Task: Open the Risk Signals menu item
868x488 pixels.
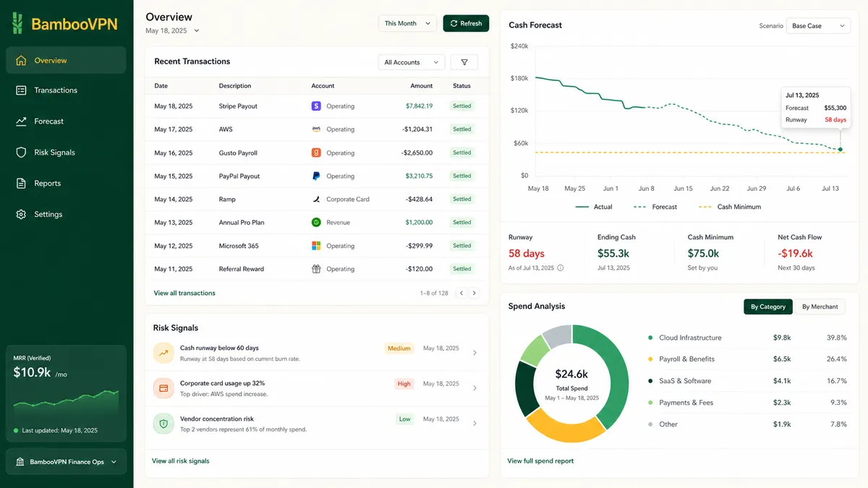Action: (66, 153)
